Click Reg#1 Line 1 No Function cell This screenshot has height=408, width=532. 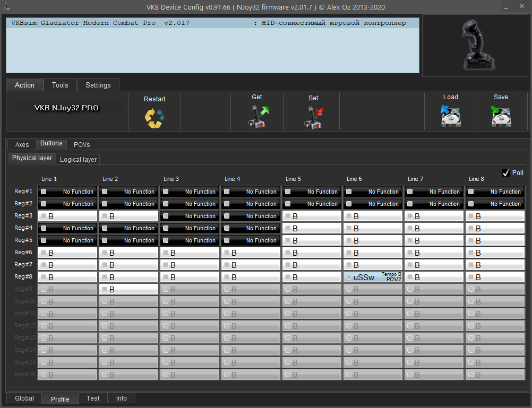pyautogui.click(x=67, y=192)
